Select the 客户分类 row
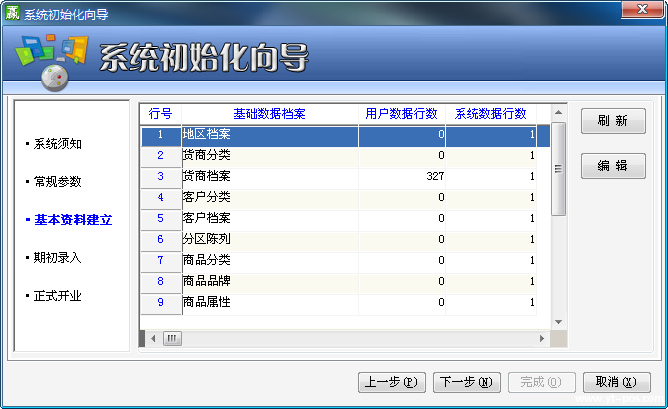Image resolution: width=668 pixels, height=409 pixels. 339,199
